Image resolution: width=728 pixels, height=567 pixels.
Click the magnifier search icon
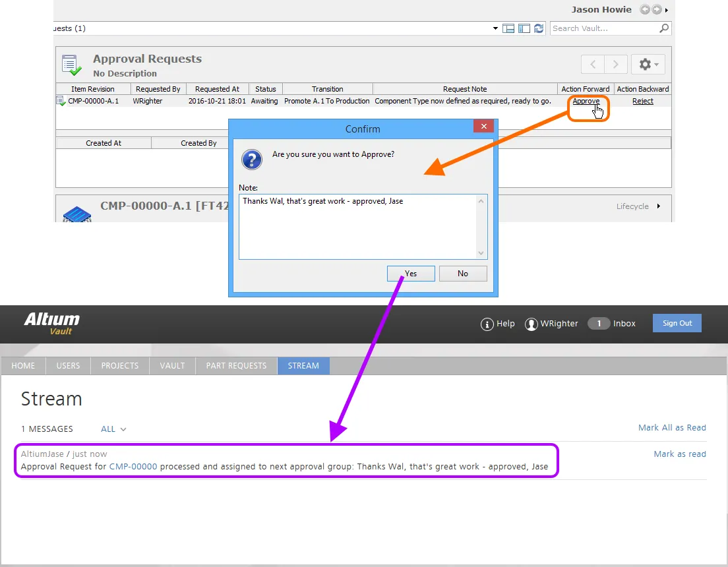pyautogui.click(x=665, y=28)
